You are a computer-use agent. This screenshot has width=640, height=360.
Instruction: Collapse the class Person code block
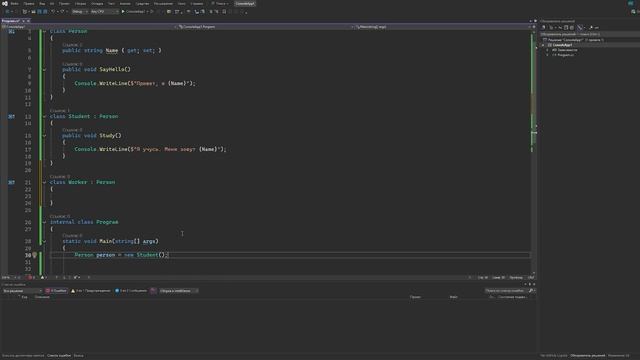[x=44, y=31]
